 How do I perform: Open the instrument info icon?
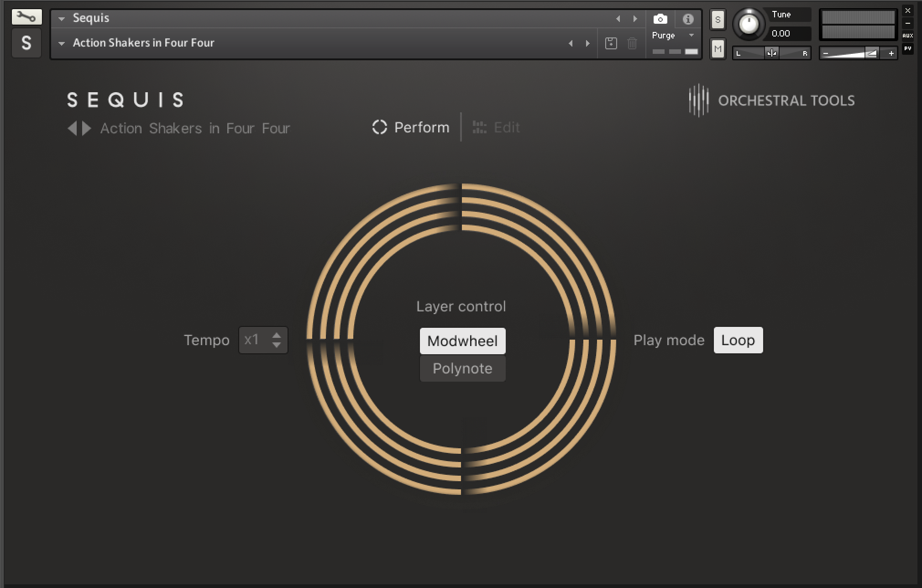[688, 19]
